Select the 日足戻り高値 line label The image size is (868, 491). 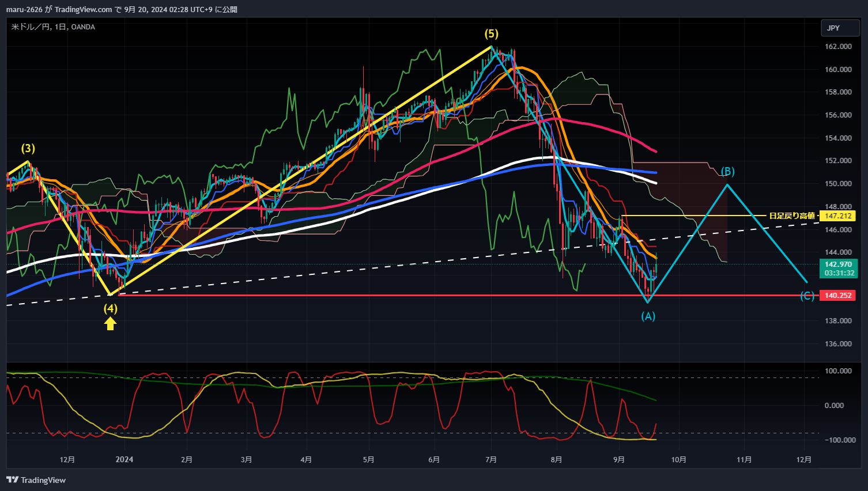792,216
